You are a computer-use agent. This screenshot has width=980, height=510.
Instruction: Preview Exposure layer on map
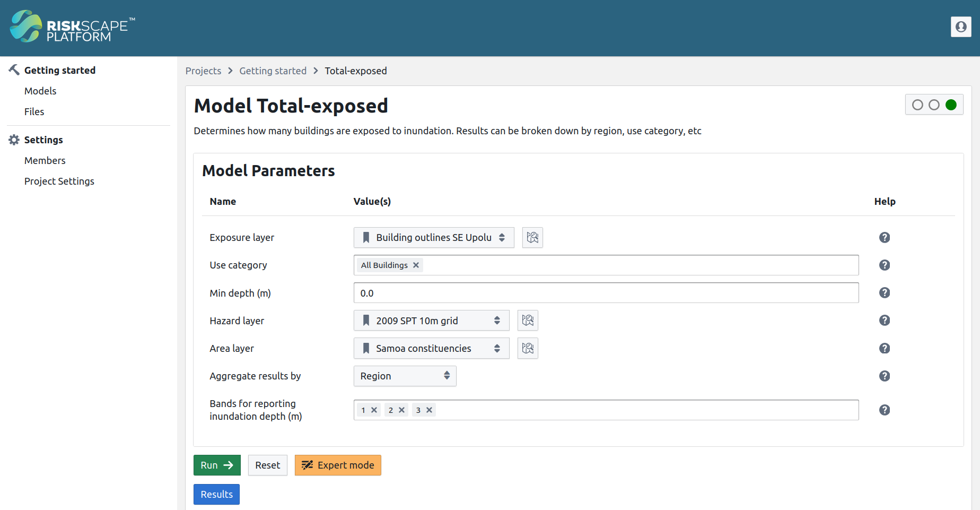532,237
